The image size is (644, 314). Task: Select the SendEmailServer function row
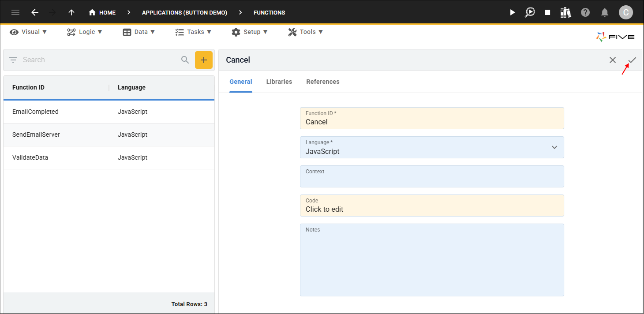pos(109,135)
